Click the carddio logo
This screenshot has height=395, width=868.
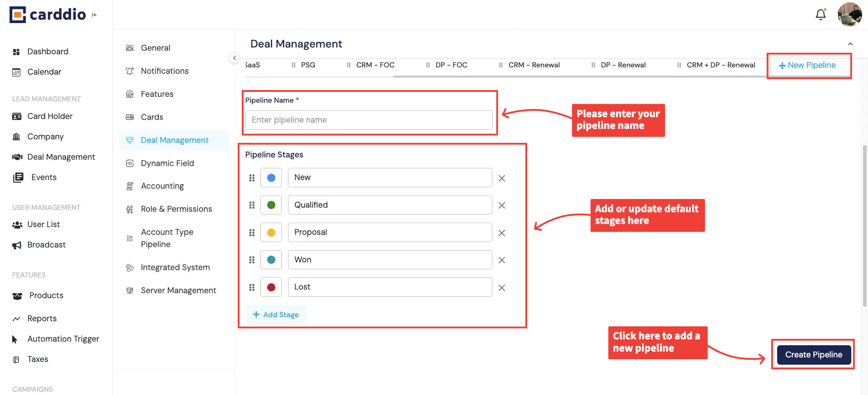(x=47, y=14)
